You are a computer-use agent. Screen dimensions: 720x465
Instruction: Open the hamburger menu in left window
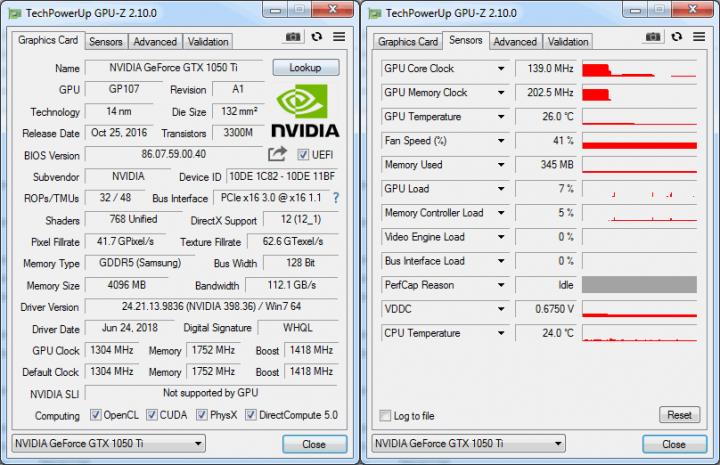339,37
